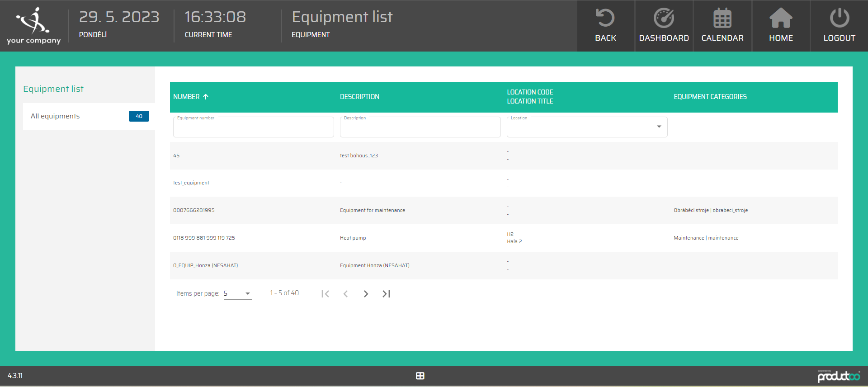Open the Calendar icon
868x387 pixels.
click(x=722, y=19)
